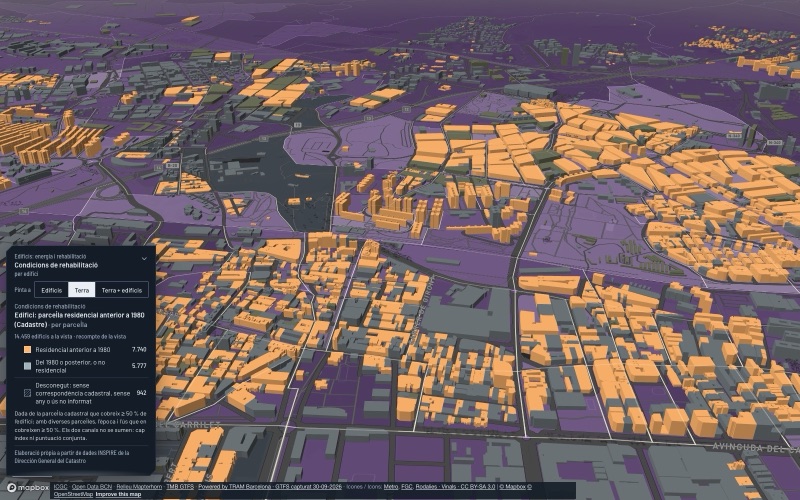800x500 pixels.
Task: Click the 5.777 building count
Action: [139, 366]
